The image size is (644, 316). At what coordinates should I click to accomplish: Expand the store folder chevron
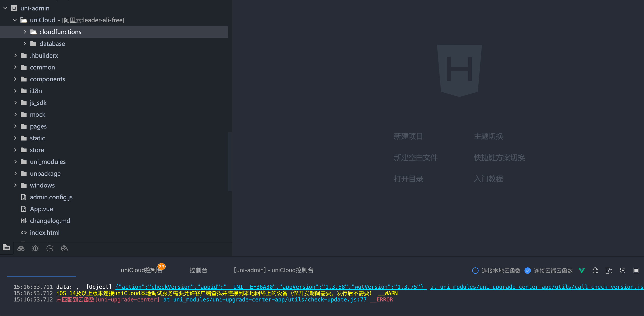click(15, 150)
